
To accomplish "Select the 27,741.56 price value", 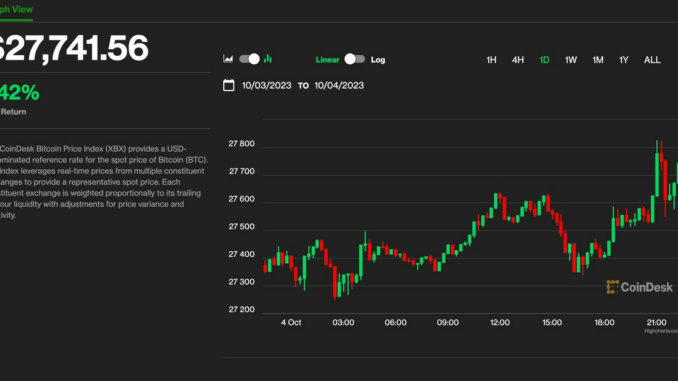I will (x=74, y=48).
